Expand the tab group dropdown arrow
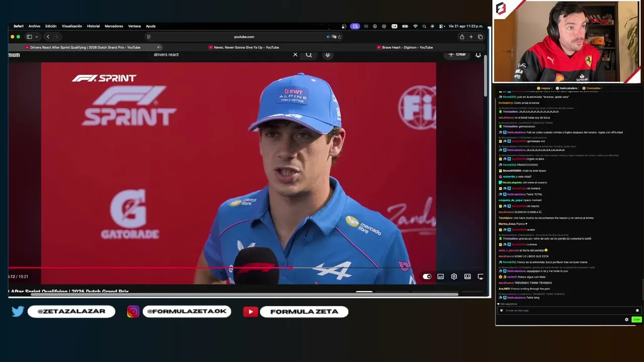Screen dimensions: 644x362 (x=36, y=37)
